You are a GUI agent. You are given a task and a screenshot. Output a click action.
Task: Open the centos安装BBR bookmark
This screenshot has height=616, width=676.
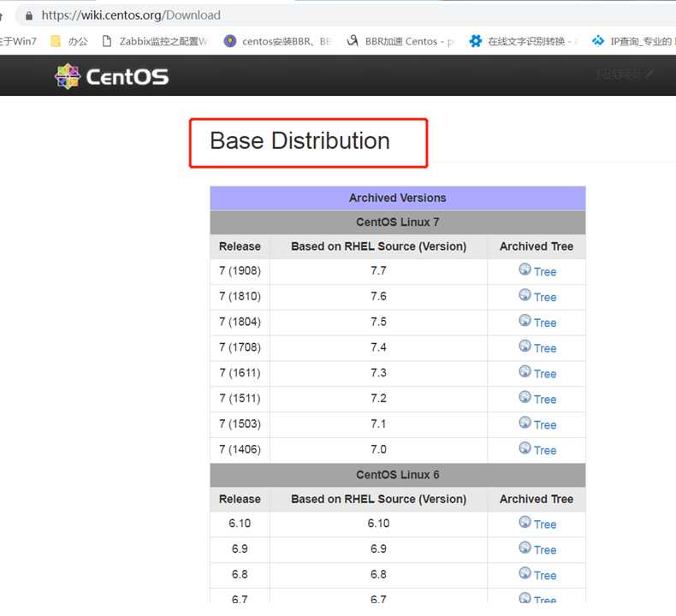(x=277, y=41)
